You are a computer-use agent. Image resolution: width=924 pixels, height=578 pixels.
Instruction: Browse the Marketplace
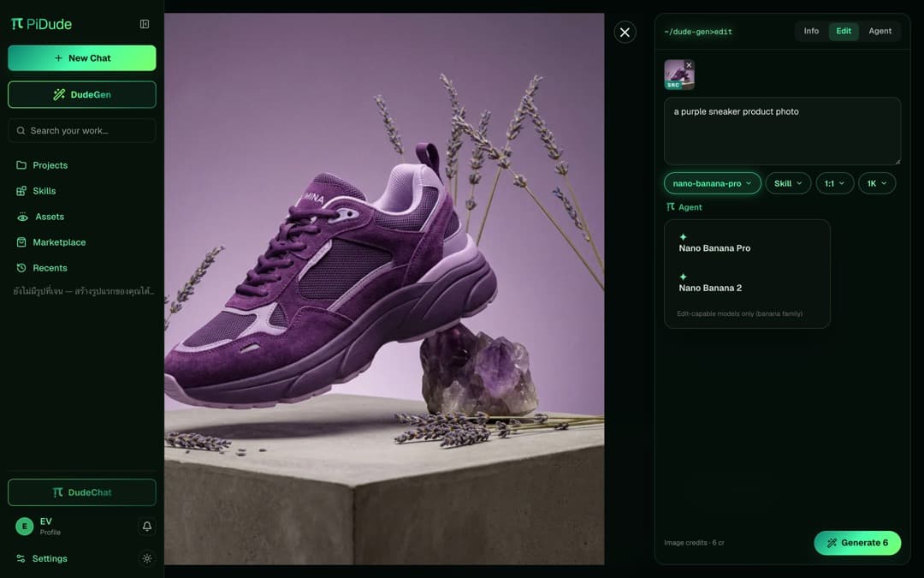[59, 242]
